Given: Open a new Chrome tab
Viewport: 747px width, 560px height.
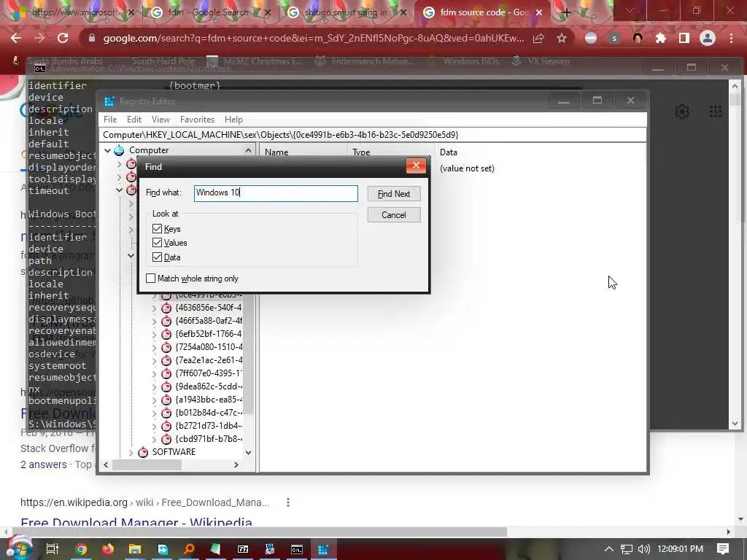Looking at the screenshot, I should (566, 12).
